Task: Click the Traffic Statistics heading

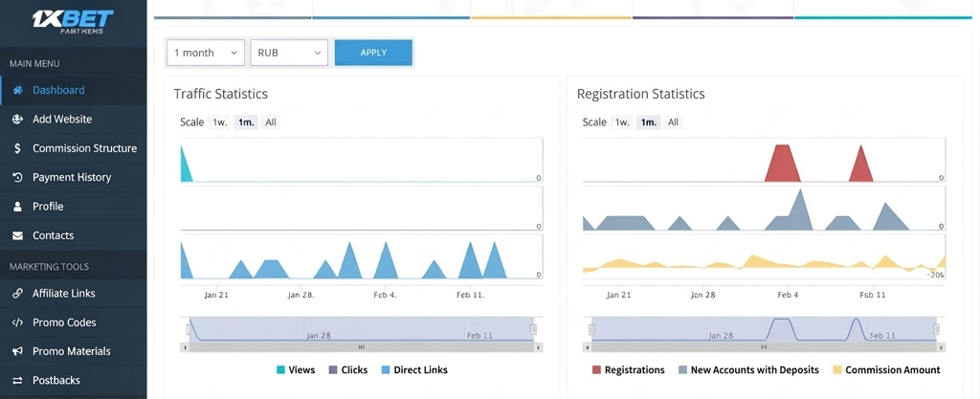Action: (221, 95)
